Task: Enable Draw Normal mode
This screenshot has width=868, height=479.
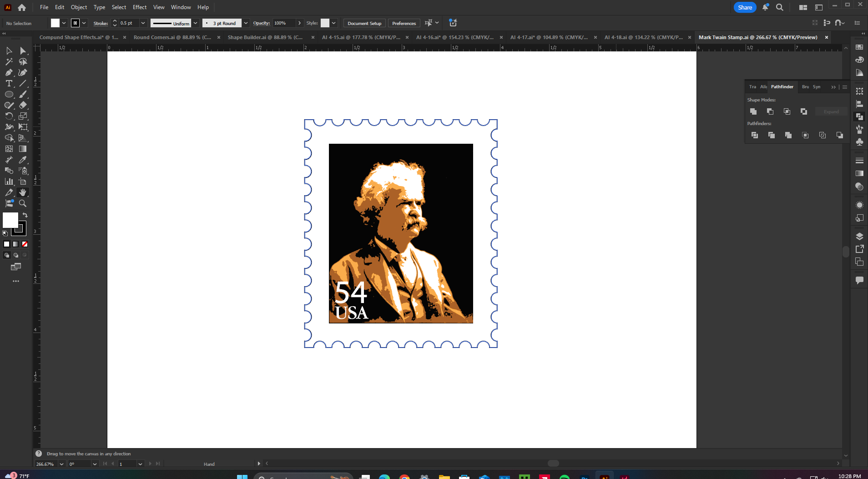Action: tap(7, 255)
